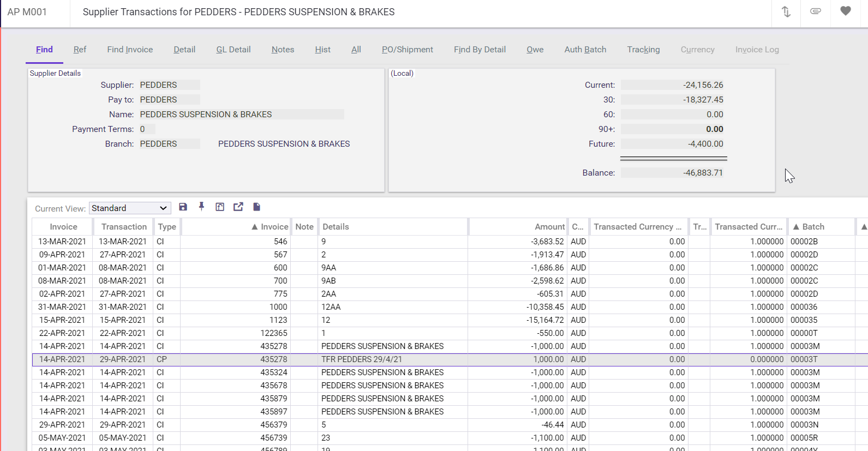The image size is (868, 451).
Task: Select invoice 435879 row
Action: 450,399
